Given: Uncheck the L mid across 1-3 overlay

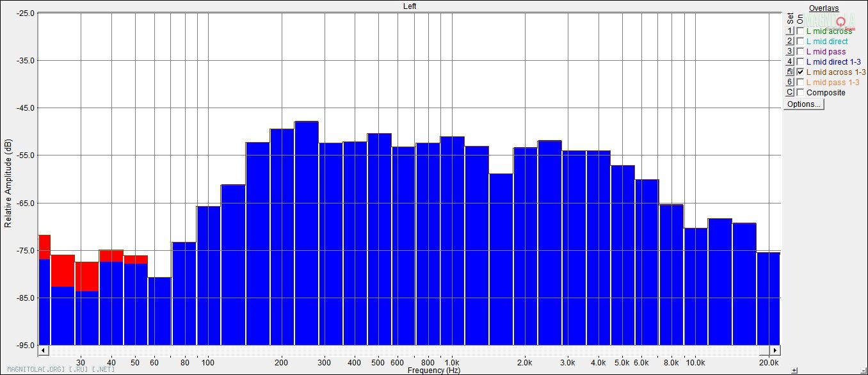Looking at the screenshot, I should pos(800,72).
